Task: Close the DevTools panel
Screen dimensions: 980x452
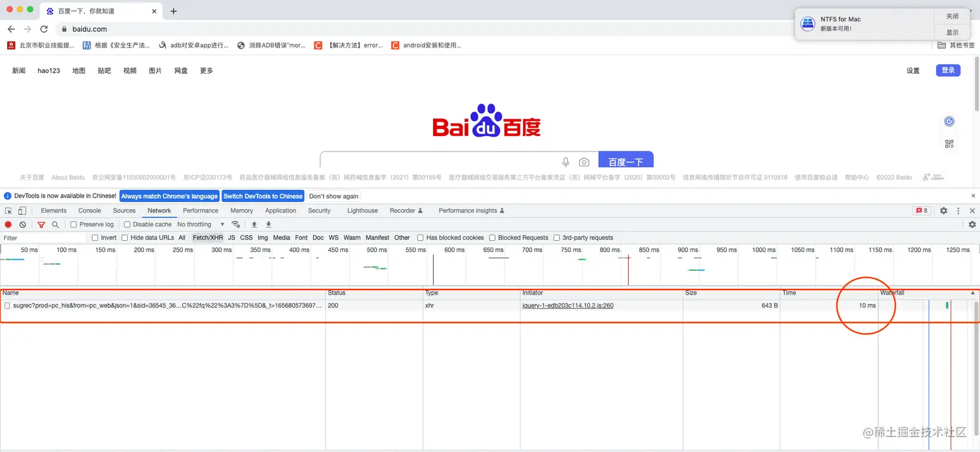Action: coord(972,210)
